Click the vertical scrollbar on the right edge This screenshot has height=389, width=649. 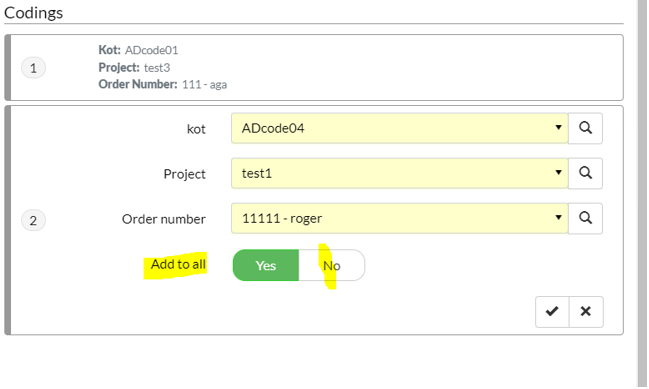click(x=642, y=194)
